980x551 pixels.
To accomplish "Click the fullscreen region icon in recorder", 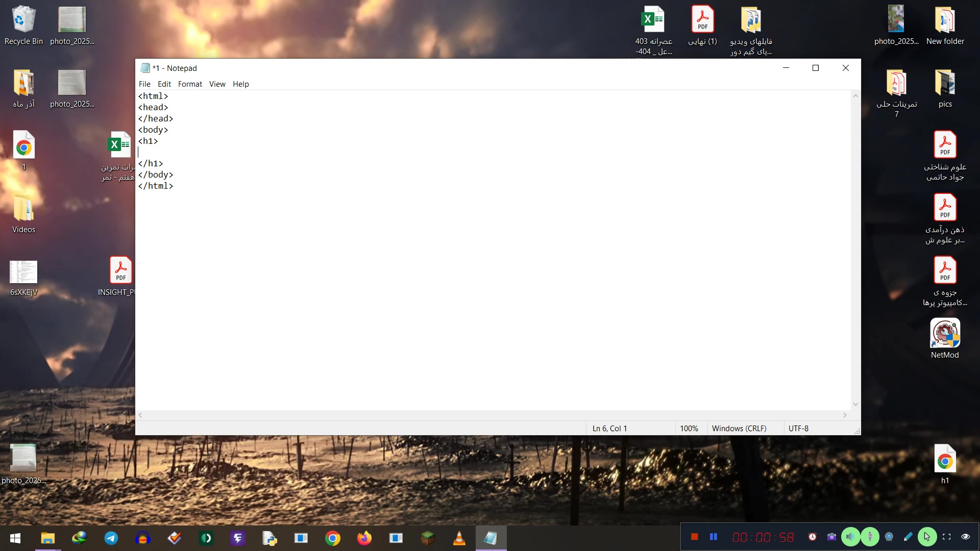I will (946, 537).
